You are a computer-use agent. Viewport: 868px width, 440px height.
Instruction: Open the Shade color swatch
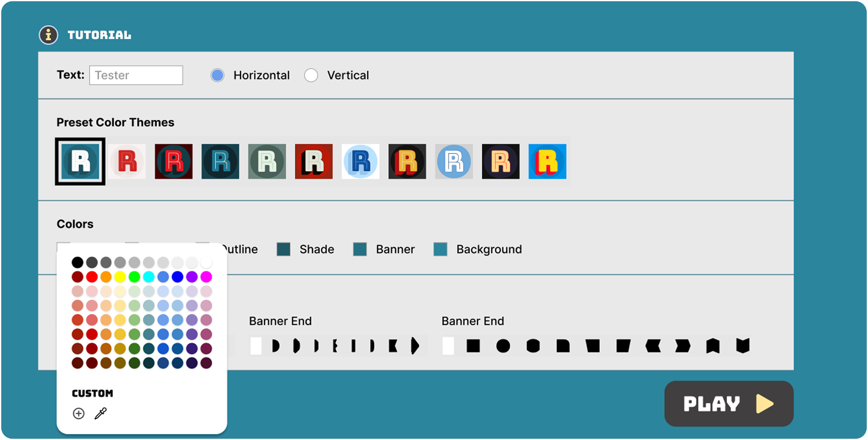tap(283, 249)
